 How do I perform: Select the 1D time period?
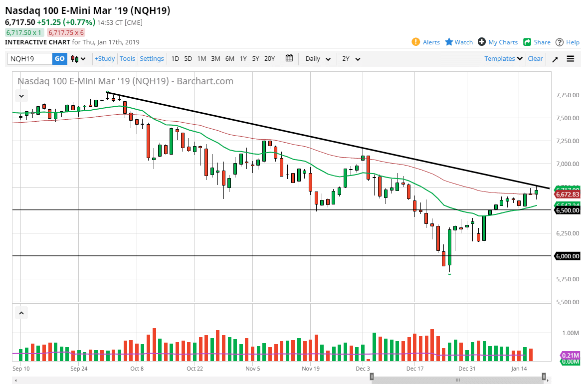(175, 58)
